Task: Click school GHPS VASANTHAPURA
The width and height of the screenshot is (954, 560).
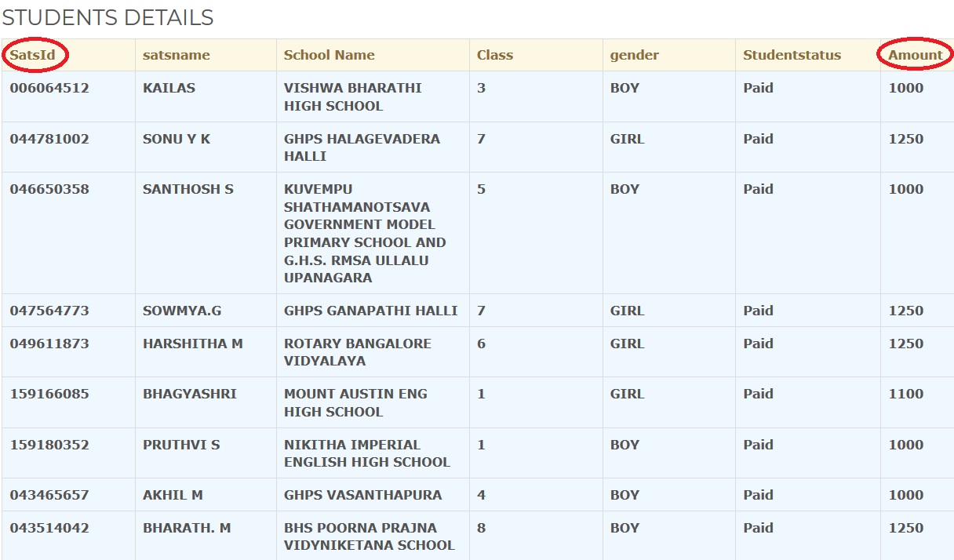Action: coord(362,495)
